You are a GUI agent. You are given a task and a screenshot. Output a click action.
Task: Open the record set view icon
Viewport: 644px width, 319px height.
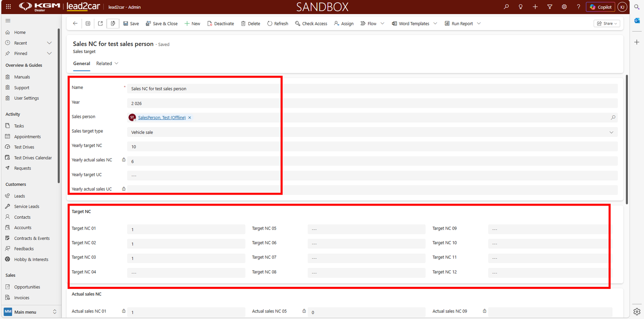point(88,24)
